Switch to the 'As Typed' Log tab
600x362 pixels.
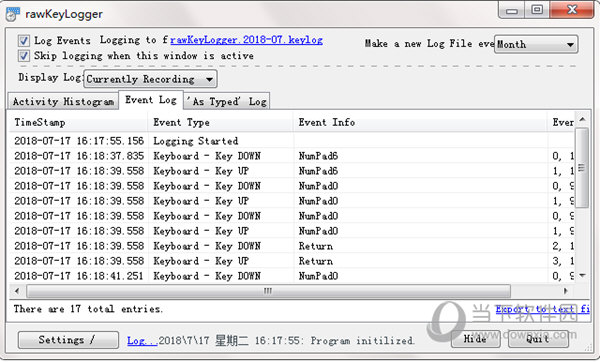(x=227, y=101)
